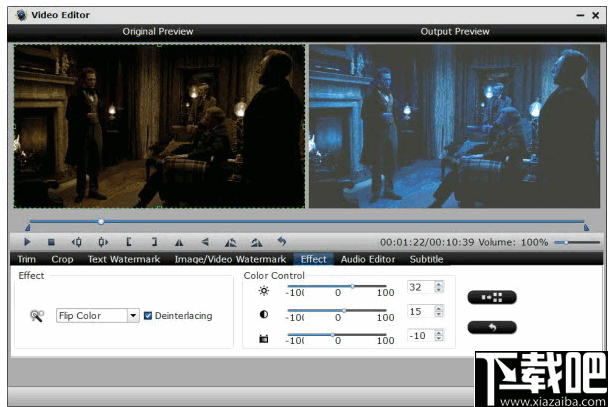
Task: Stop video playback
Action: tap(51, 242)
